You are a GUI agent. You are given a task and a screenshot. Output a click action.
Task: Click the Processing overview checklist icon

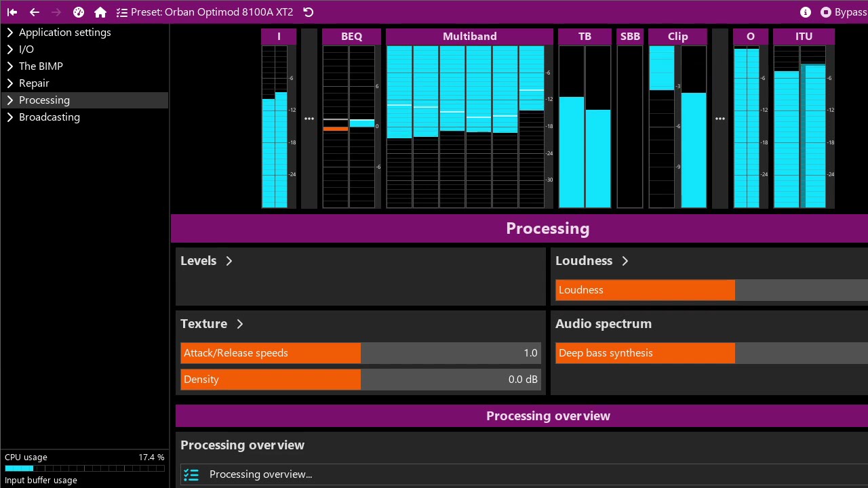pyautogui.click(x=191, y=474)
